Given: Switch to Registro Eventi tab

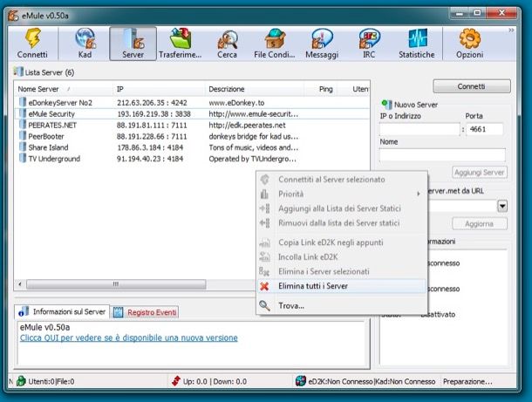Looking at the screenshot, I should pyautogui.click(x=145, y=312).
